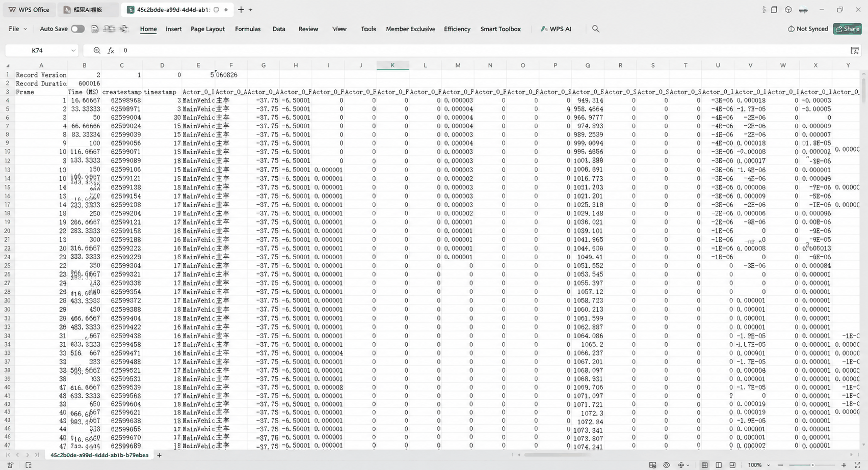Click the full screen icon at bottom right
This screenshot has width=868, height=470.
click(x=857, y=465)
